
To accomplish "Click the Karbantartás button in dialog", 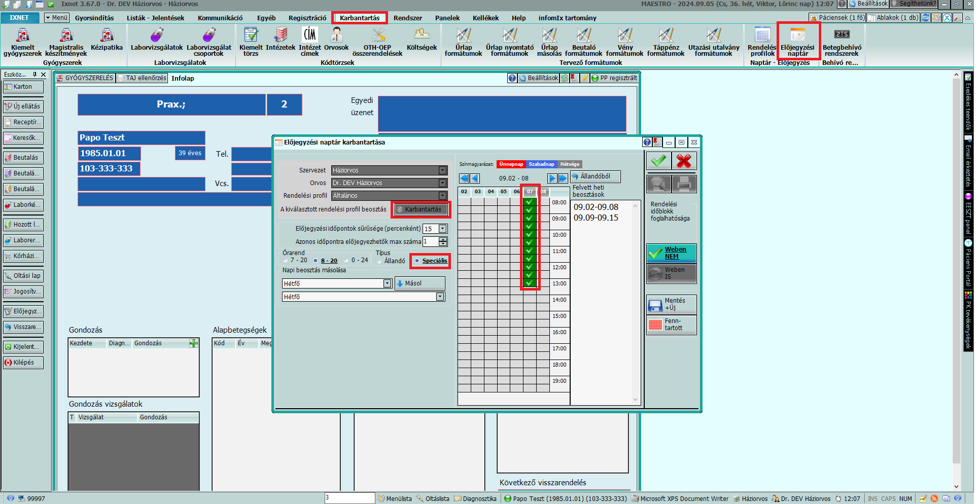I will tap(421, 209).
